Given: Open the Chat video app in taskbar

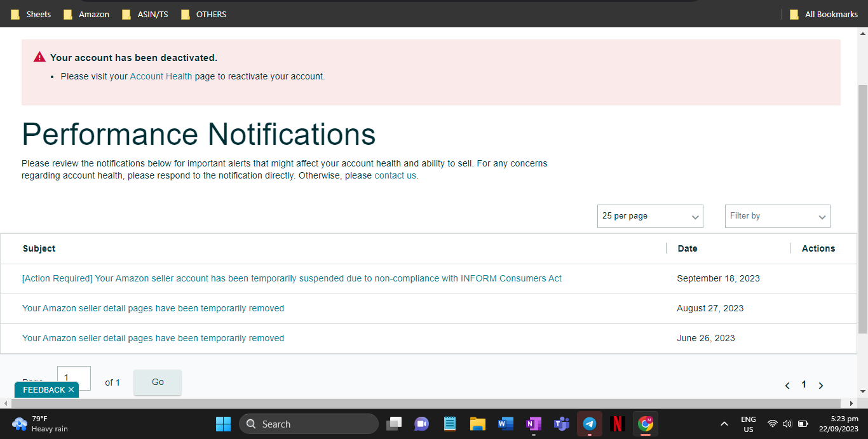Looking at the screenshot, I should click(x=421, y=424).
